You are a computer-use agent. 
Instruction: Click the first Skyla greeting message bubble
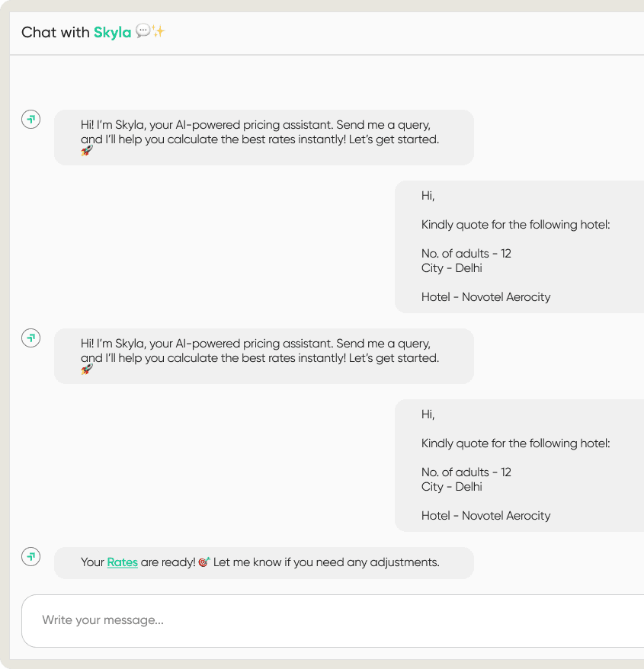tap(264, 137)
